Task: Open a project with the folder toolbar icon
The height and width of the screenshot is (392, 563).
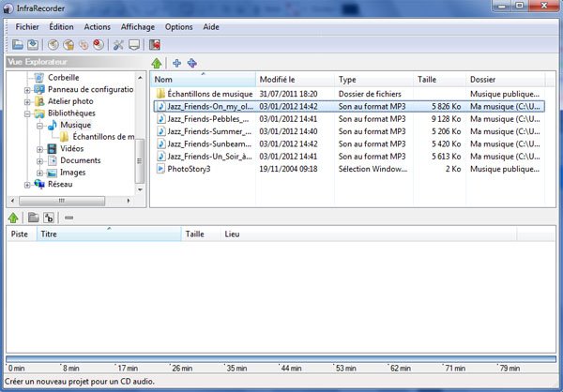Action: 18,45
